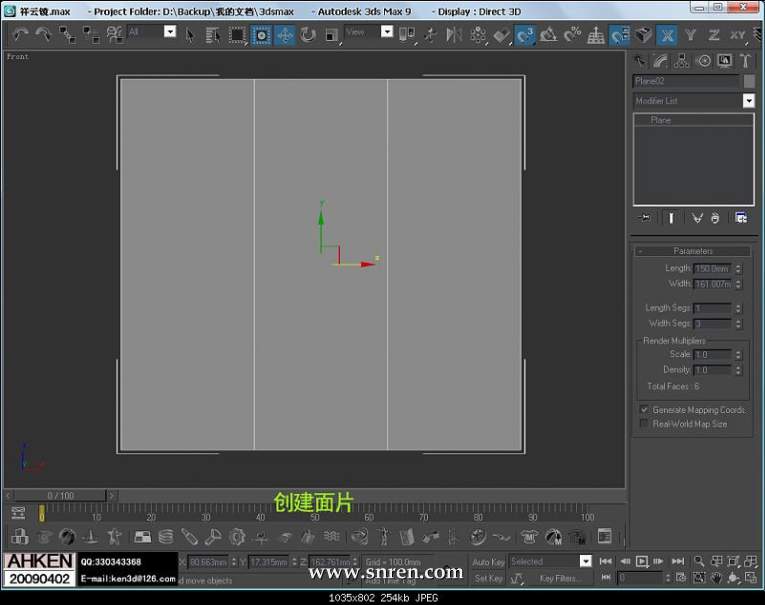Click the Width value field

[712, 284]
